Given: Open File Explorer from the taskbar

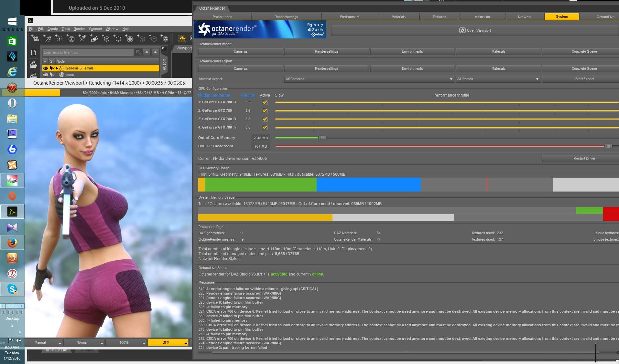Looking at the screenshot, I should [12, 119].
